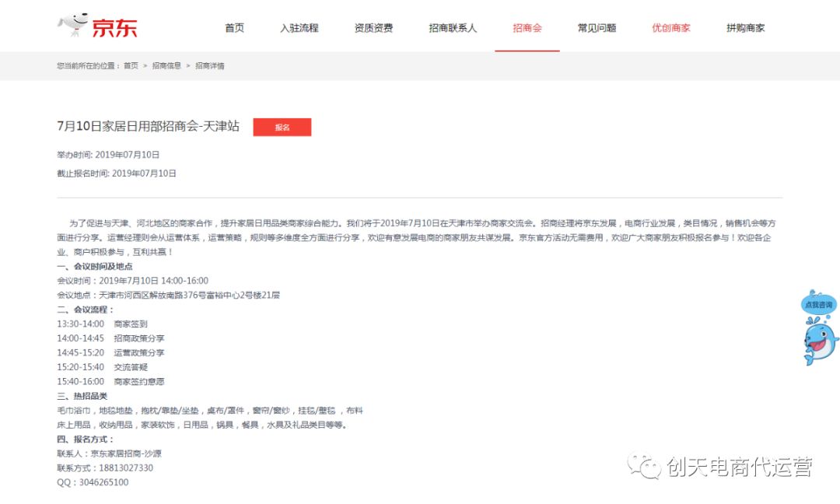Viewport: 840px width, 504px height.
Task: Click the 会议地点 address line
Action: coord(168,295)
